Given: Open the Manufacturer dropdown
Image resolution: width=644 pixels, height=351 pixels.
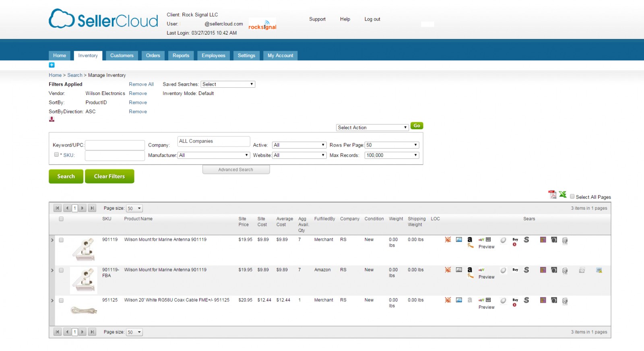Looking at the screenshot, I should click(x=214, y=155).
